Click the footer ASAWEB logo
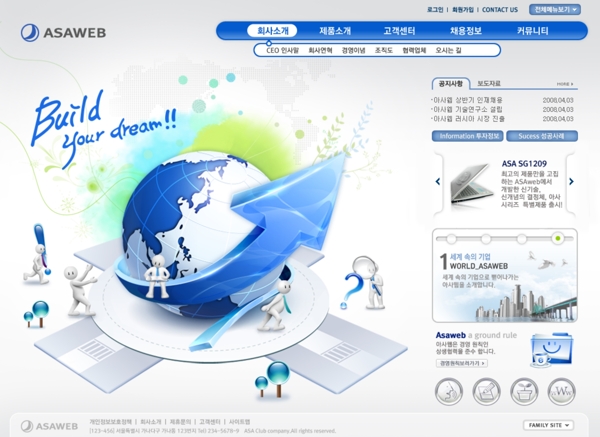 tap(49, 426)
